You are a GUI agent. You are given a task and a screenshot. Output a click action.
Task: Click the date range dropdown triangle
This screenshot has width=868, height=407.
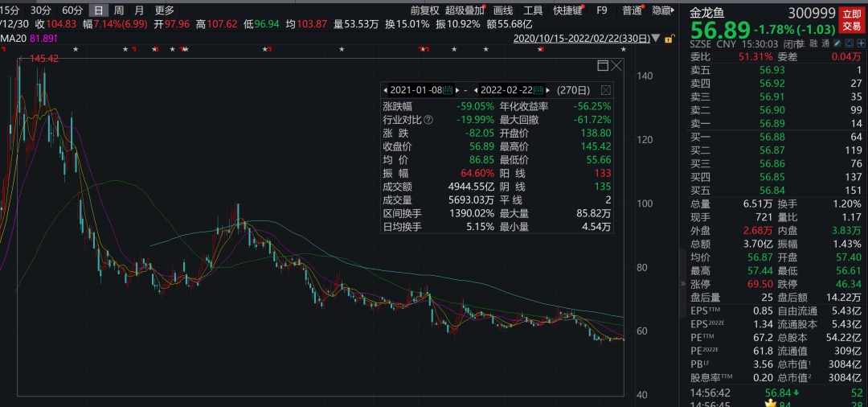click(656, 39)
